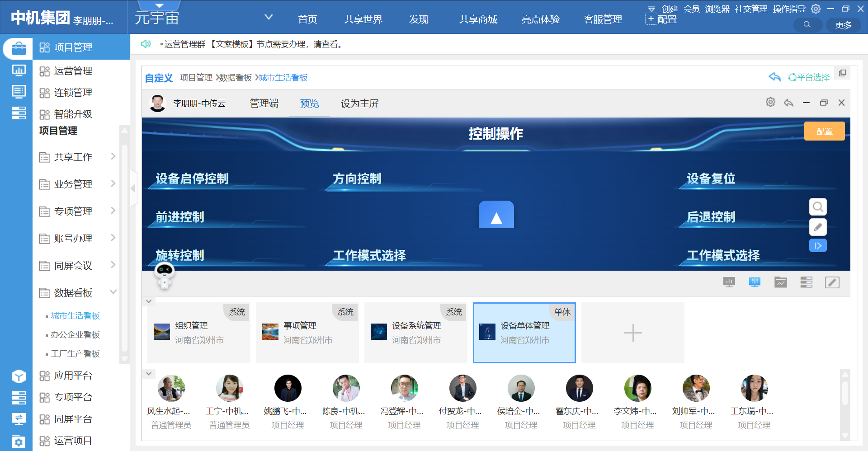868x451 pixels.
Task: Click the line chart folder view icon
Action: pos(780,282)
